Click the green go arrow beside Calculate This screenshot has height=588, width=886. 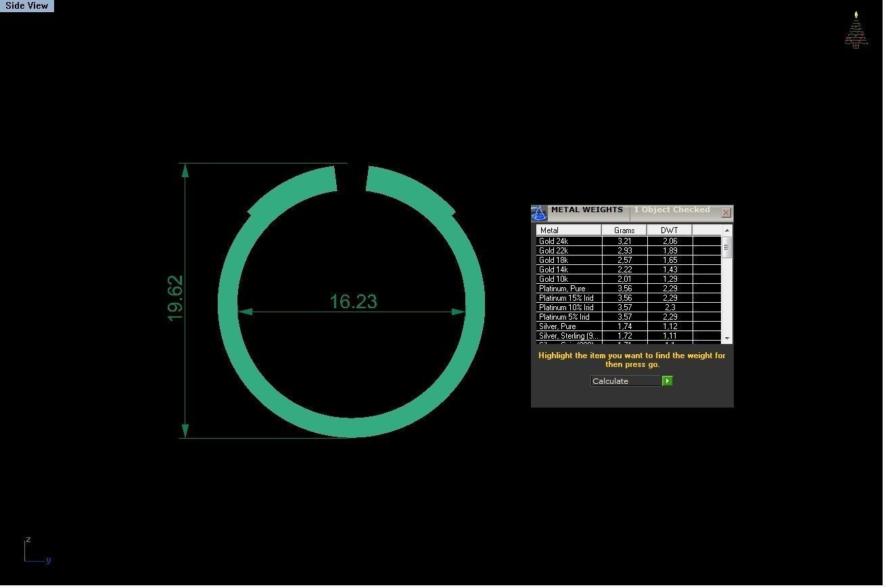[x=667, y=381]
